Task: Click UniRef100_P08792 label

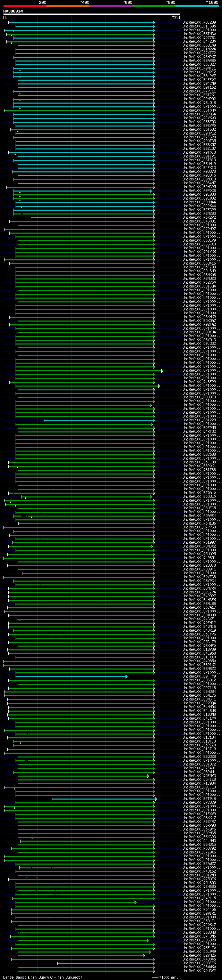Action: coord(199,848)
